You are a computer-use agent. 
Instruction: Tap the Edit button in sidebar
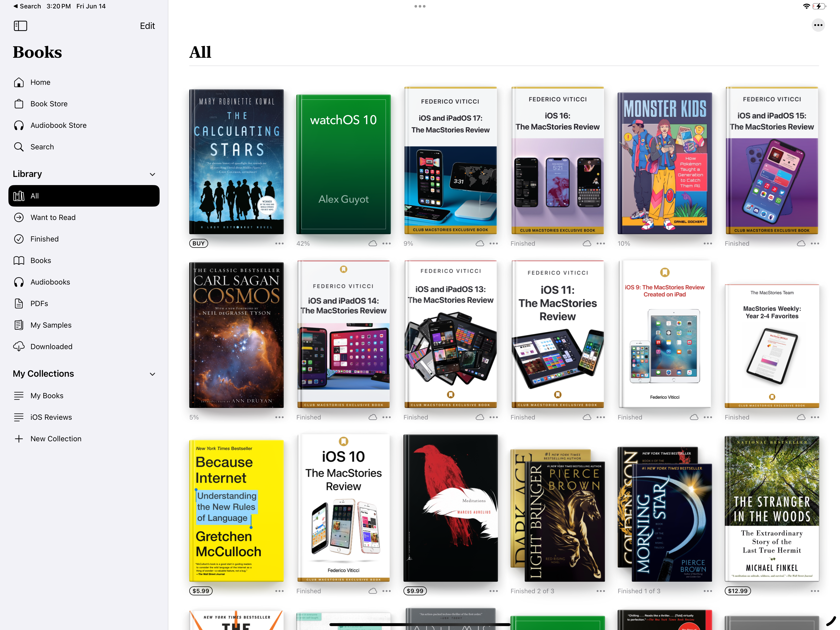pos(147,26)
